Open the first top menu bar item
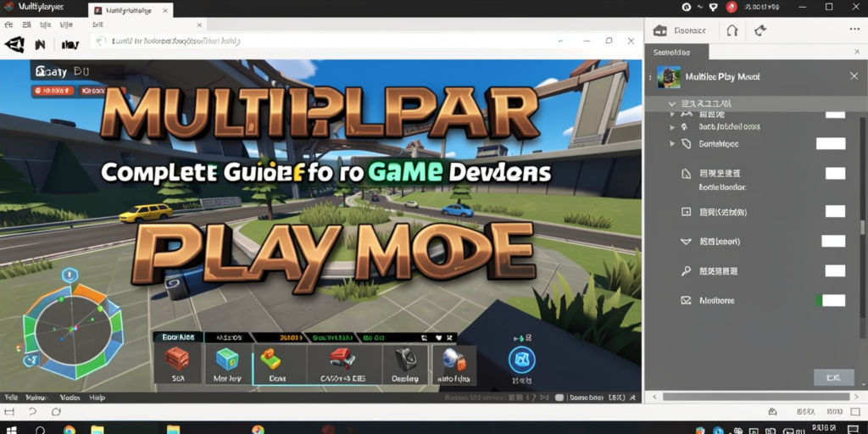The image size is (868, 434). click(8, 25)
